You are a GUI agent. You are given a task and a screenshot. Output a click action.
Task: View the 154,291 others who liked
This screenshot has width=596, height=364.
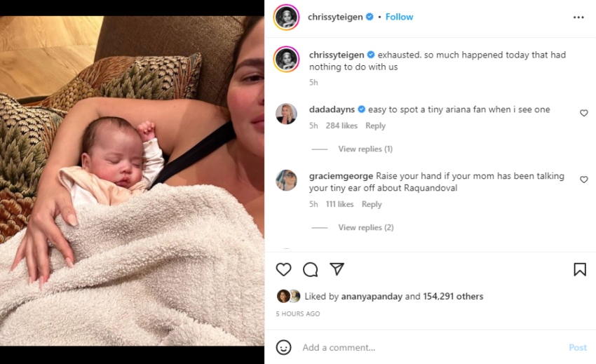453,296
